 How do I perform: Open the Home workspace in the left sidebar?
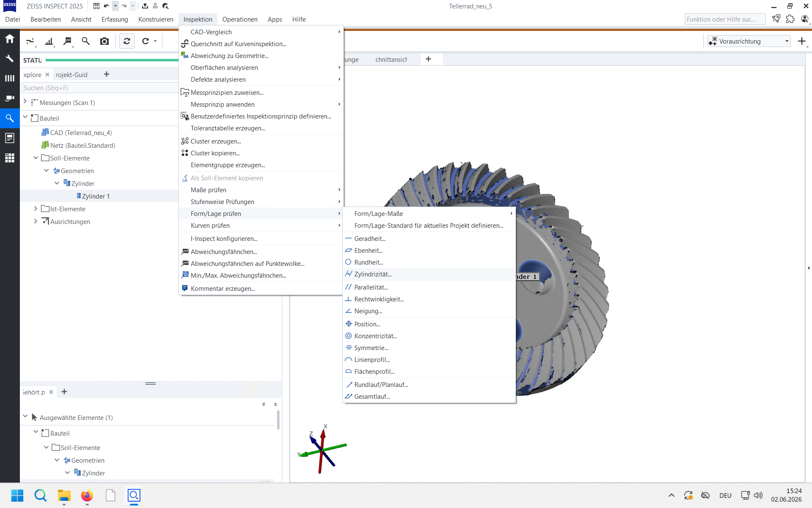[10, 39]
